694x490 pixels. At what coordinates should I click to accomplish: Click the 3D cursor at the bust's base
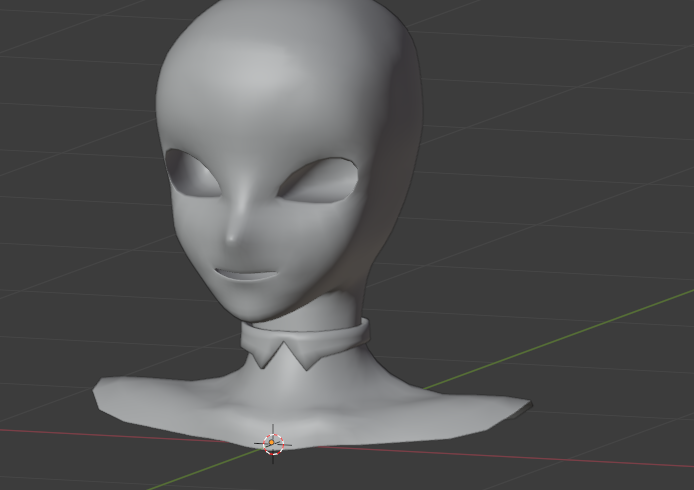point(273,444)
